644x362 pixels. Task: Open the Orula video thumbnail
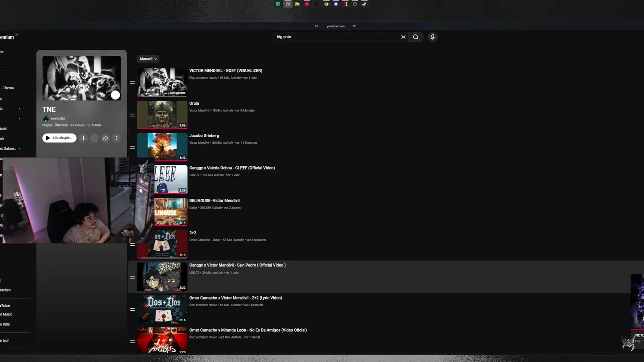162,115
